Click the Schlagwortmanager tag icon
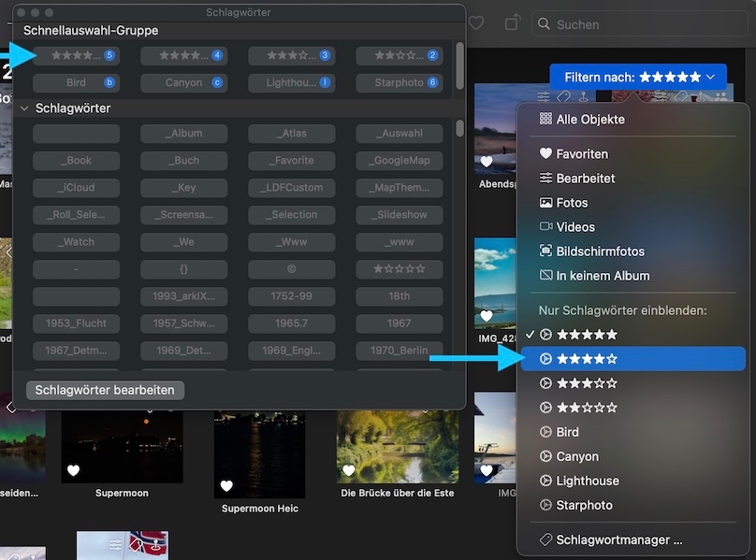The width and height of the screenshot is (756, 560). (x=546, y=539)
